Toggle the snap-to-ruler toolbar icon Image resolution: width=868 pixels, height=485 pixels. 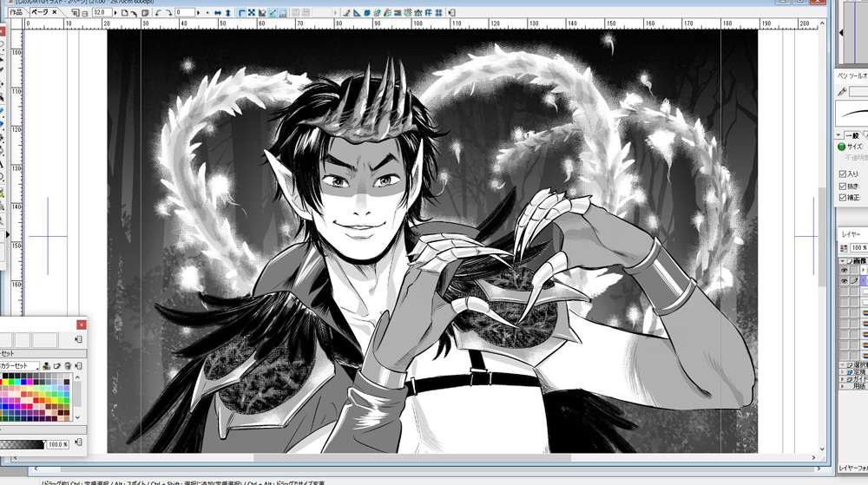262,12
